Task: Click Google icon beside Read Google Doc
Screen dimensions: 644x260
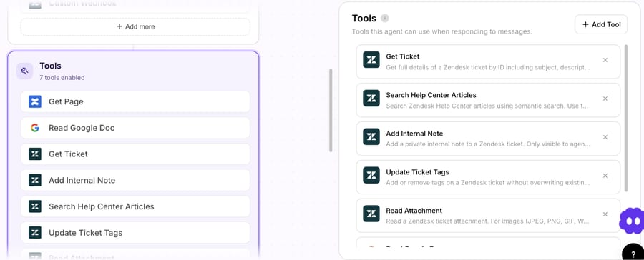Action: click(x=35, y=128)
